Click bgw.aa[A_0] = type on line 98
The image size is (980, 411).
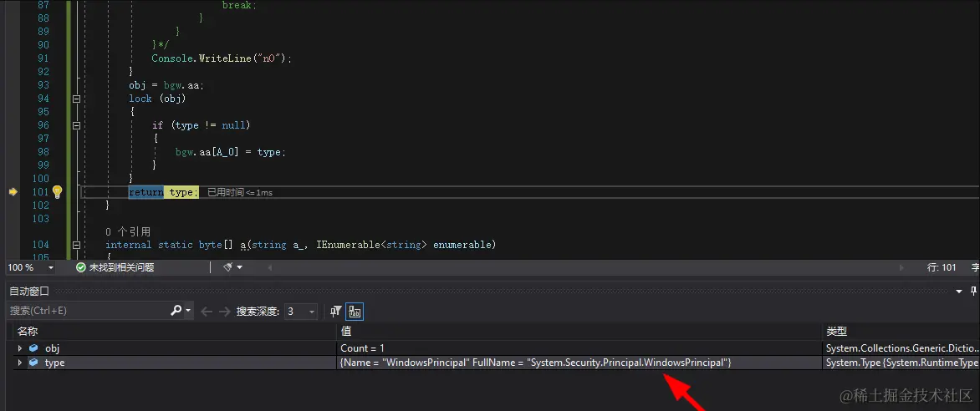pyautogui.click(x=231, y=152)
